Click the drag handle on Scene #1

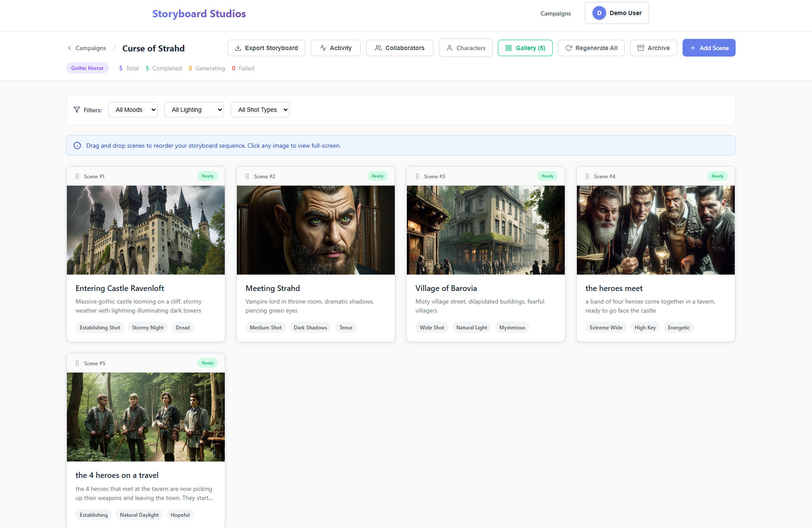[77, 176]
